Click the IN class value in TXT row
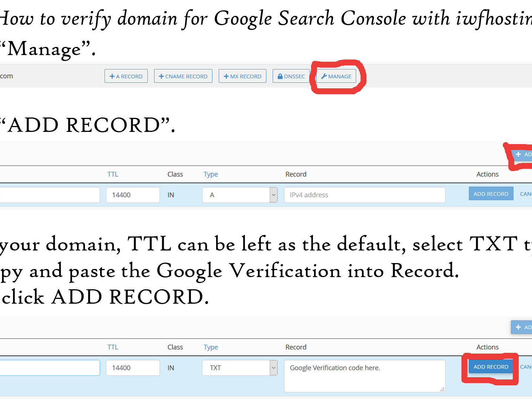The image size is (532, 399). [x=171, y=368]
